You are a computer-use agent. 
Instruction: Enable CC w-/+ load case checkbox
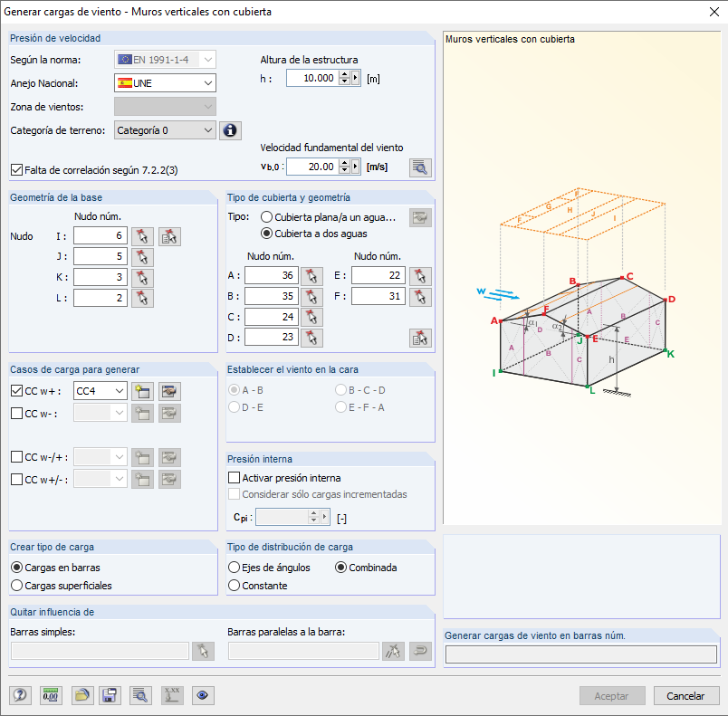click(x=16, y=457)
